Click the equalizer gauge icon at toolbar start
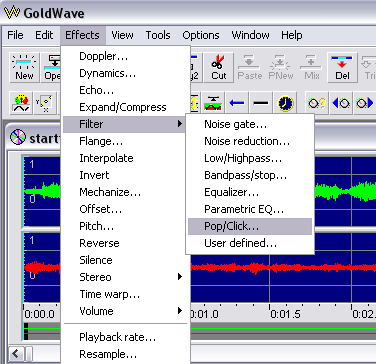The height and width of the screenshot is (364, 376). point(21,103)
